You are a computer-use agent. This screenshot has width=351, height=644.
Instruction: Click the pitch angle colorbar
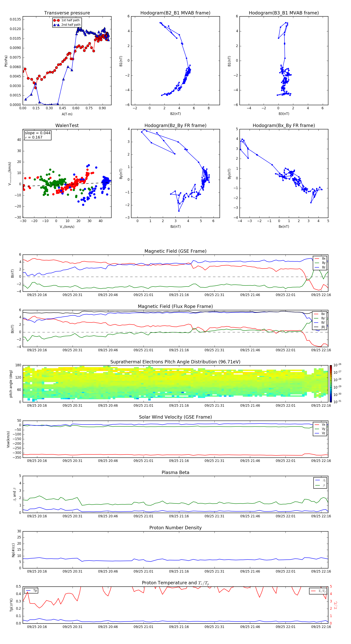[331, 384]
